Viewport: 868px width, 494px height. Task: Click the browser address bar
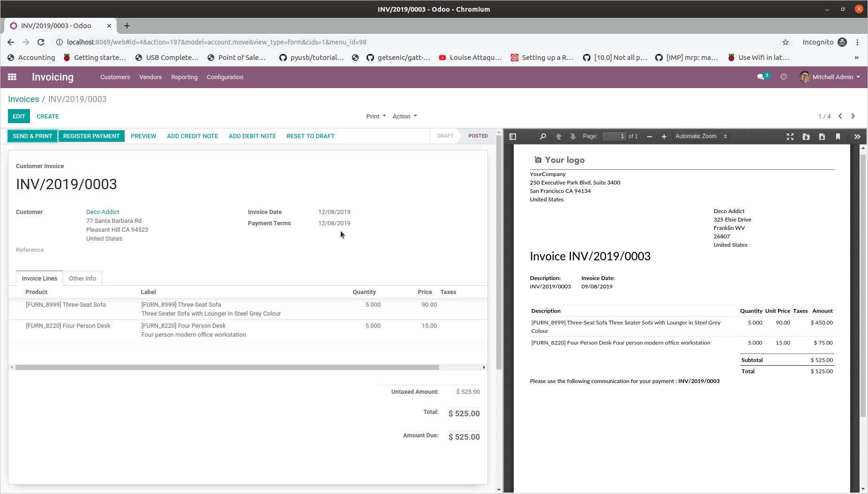417,42
